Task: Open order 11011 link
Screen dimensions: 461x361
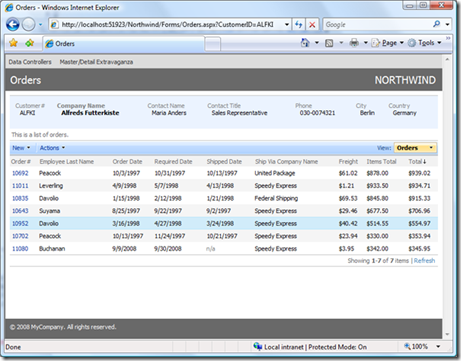Action: 20,186
